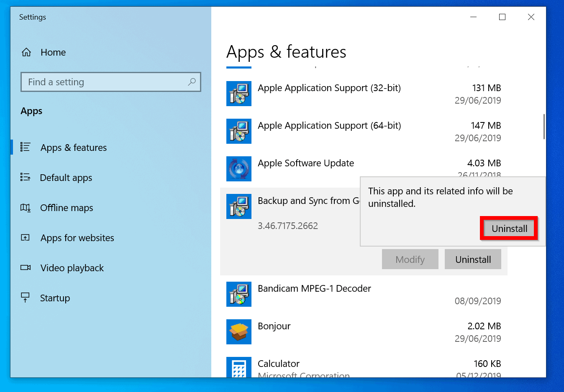Click the search magnifier icon

pos(192,82)
